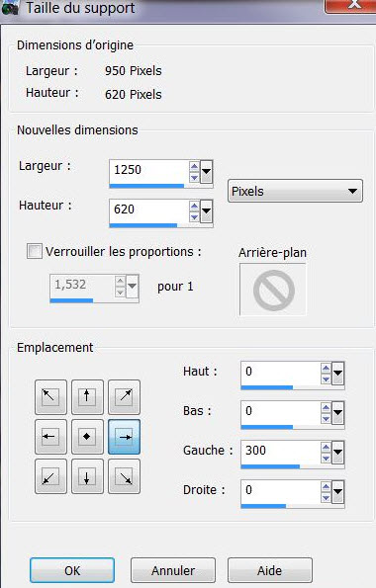Viewport: 376px width, 588px height.
Task: Open Gauche value dropdown arrow
Action: click(x=337, y=453)
